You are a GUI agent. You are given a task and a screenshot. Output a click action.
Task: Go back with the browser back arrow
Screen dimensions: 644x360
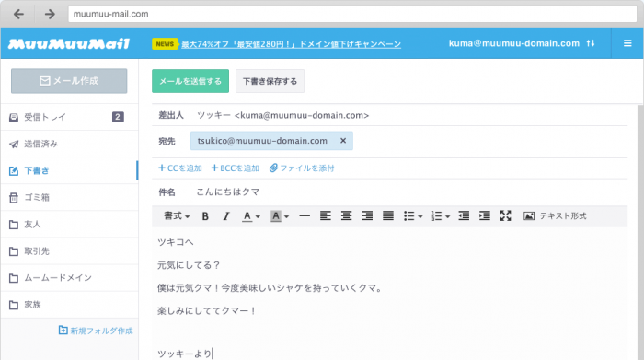coord(19,15)
